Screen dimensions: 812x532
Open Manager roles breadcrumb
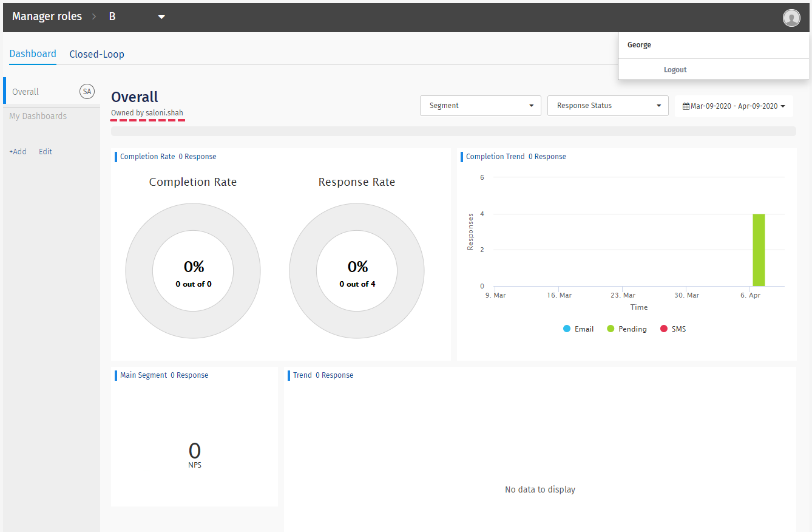click(x=47, y=16)
